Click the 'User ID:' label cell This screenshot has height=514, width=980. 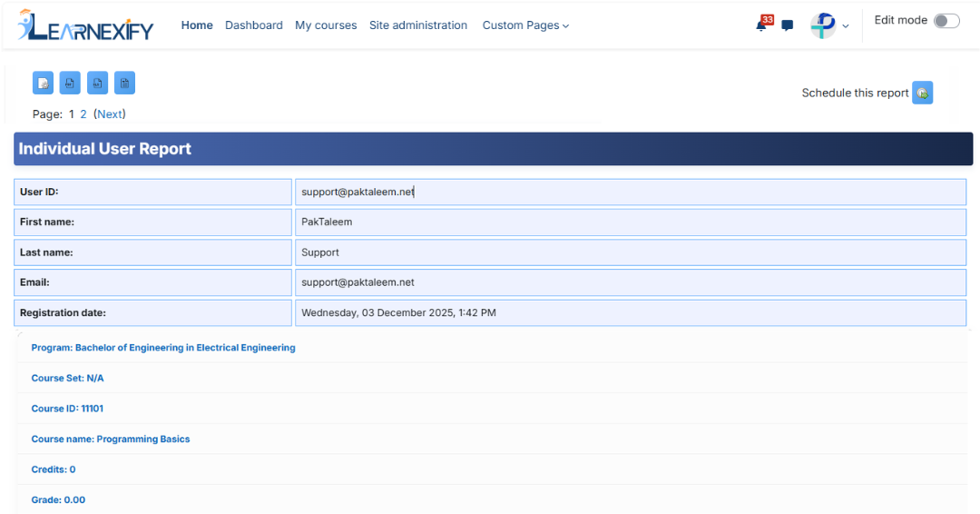[x=153, y=192]
